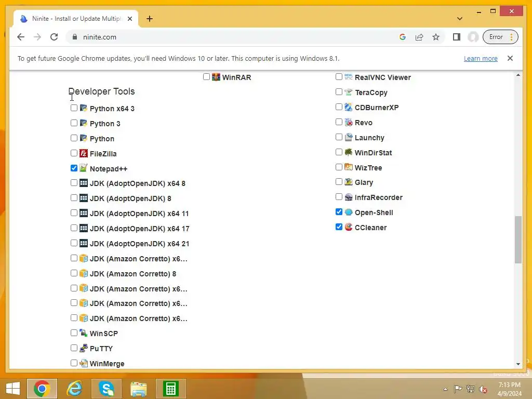Click the Revo app icon
The image size is (532, 399).
349,122
